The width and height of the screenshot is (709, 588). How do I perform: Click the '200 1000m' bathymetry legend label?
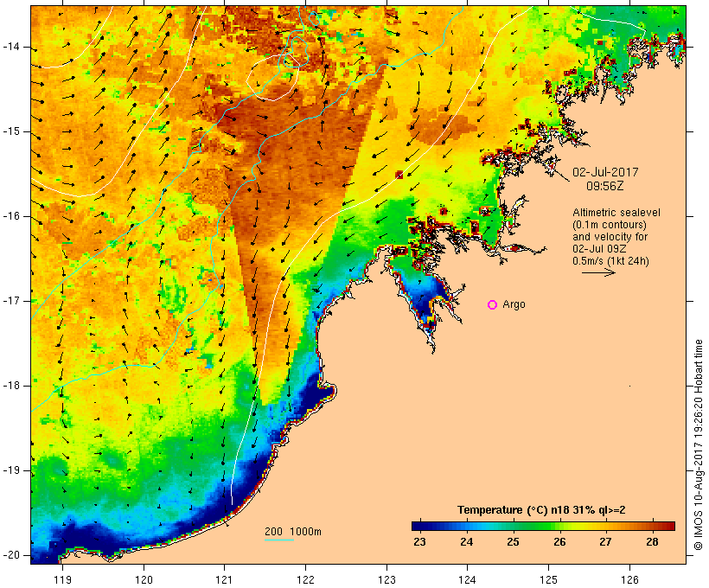pyautogui.click(x=293, y=532)
